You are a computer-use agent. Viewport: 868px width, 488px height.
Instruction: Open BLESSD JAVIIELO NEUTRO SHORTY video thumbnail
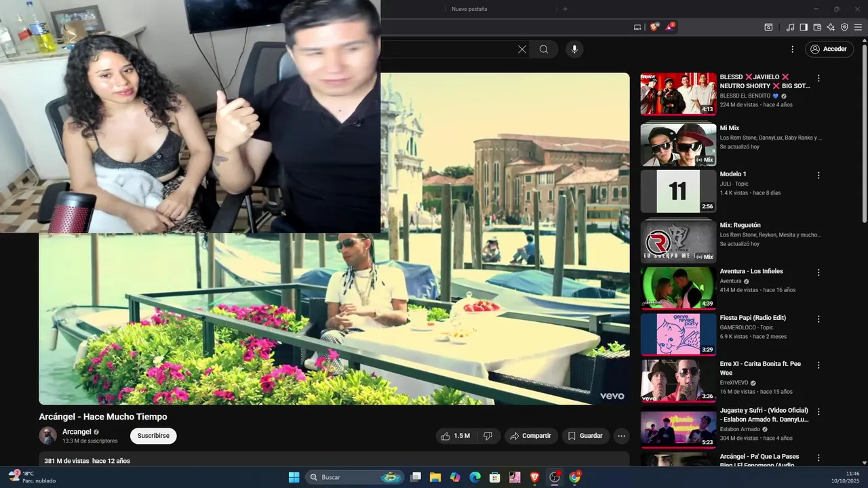[x=678, y=94]
